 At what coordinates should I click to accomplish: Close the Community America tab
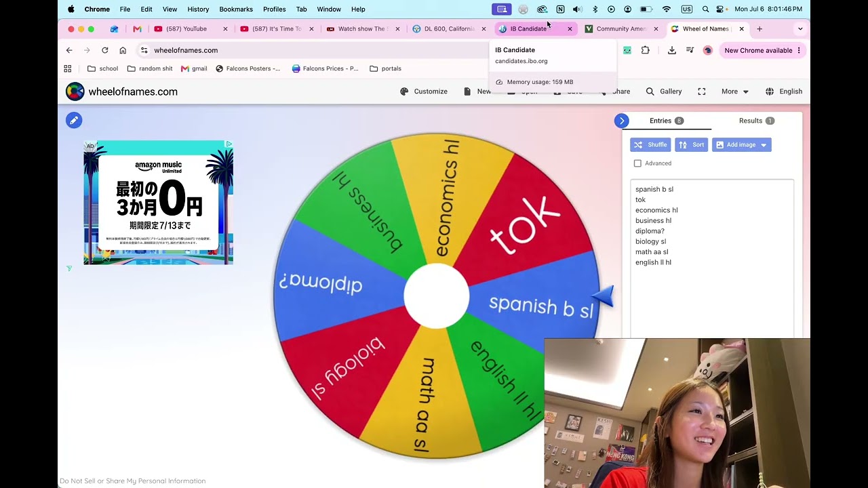tap(656, 29)
